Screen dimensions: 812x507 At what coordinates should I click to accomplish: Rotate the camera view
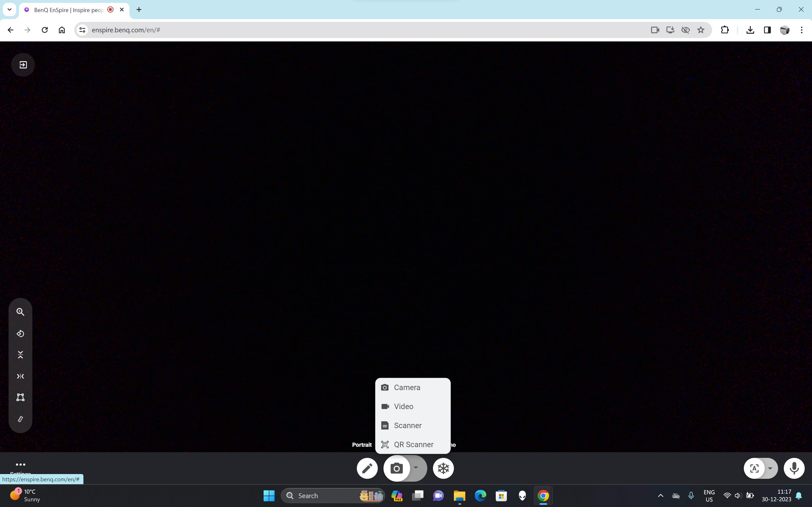click(21, 334)
